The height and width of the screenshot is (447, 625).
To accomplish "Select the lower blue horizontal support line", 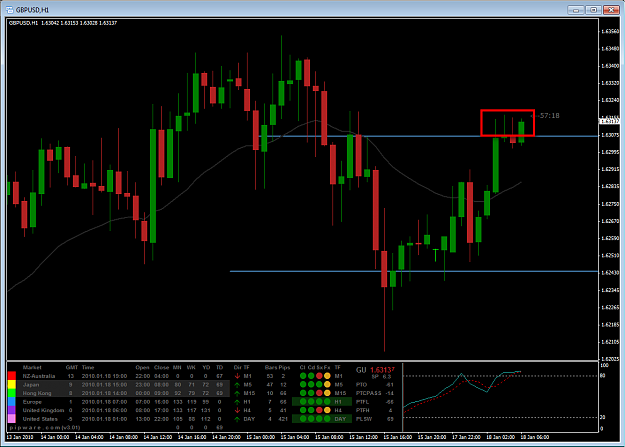I will click(414, 272).
